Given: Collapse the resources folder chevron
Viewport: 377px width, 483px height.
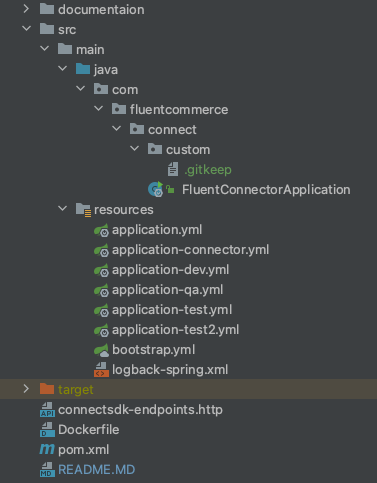Looking at the screenshot, I should tap(62, 209).
